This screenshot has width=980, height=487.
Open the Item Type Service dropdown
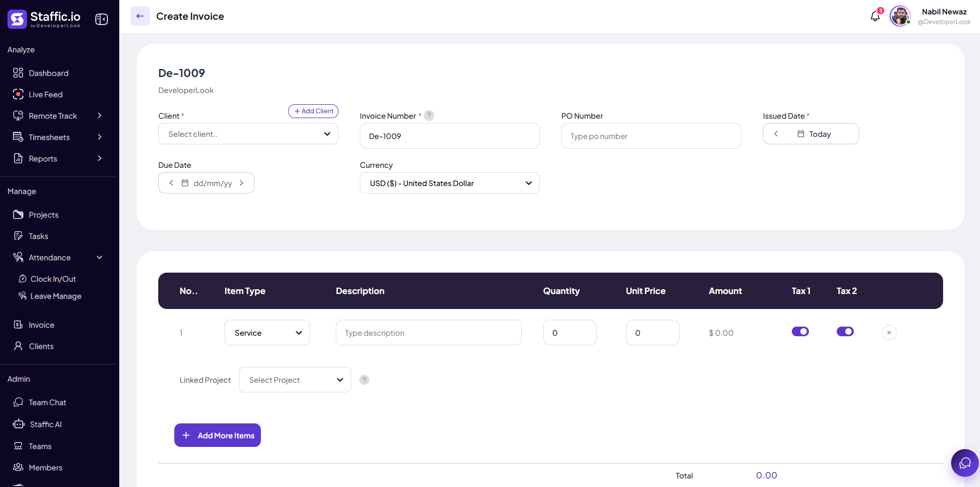pos(267,333)
